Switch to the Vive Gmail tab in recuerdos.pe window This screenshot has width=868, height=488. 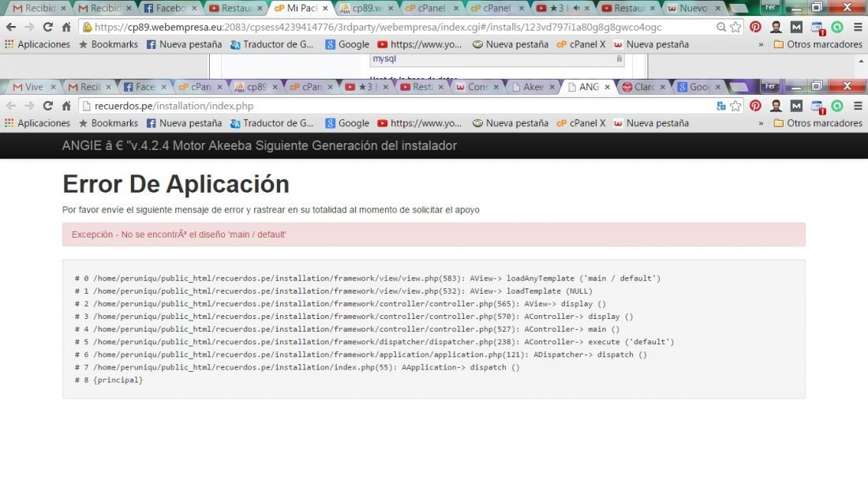point(33,87)
